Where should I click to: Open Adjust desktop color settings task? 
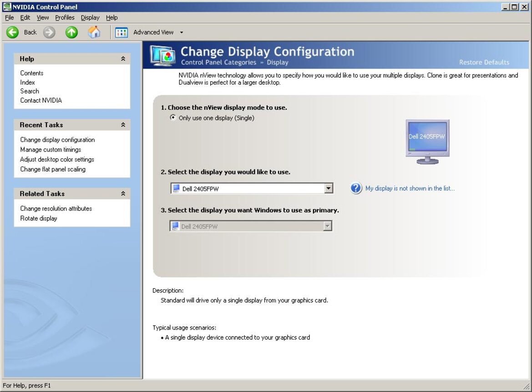click(57, 159)
